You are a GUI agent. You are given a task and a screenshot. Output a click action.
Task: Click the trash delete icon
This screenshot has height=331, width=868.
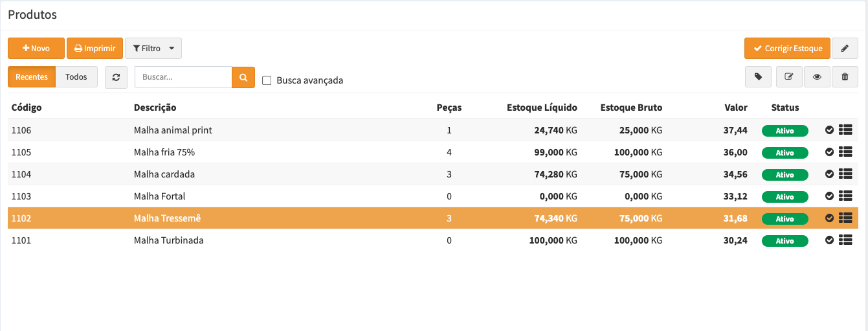pyautogui.click(x=845, y=76)
